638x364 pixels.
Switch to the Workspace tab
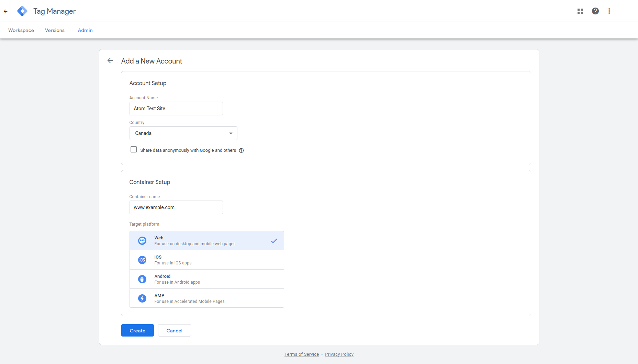(x=21, y=30)
